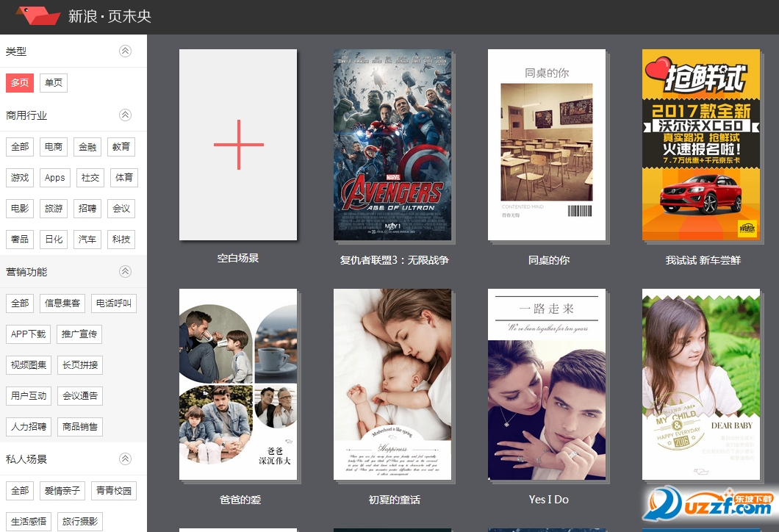
Task: Click the 复仇者联盟3：无限战争 title
Action: point(394,260)
